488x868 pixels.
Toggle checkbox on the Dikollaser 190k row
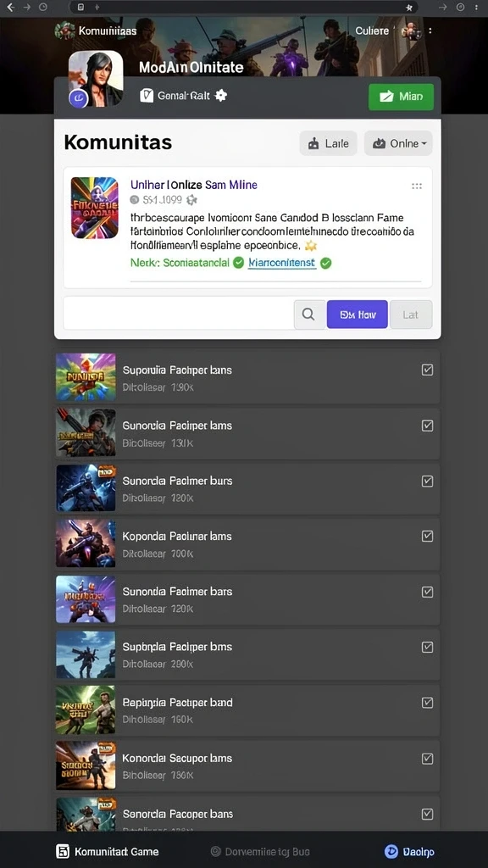427,370
